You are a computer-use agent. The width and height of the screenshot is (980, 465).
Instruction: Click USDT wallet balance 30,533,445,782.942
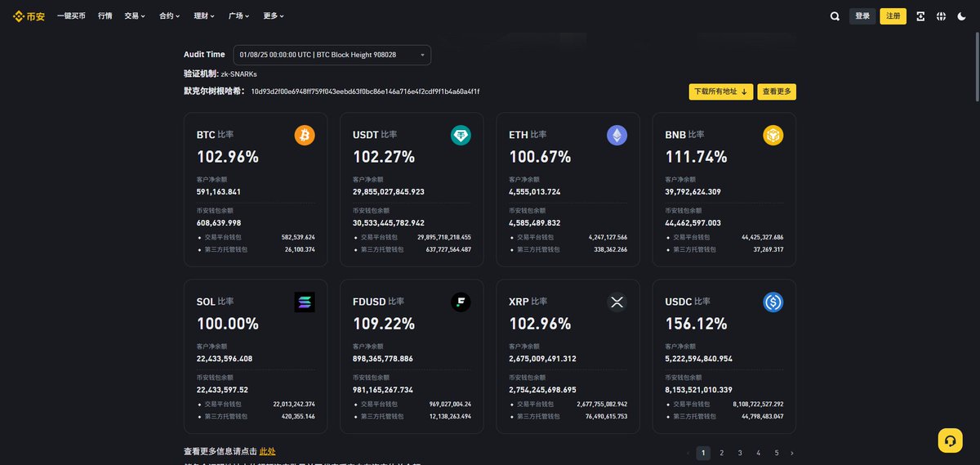(389, 223)
